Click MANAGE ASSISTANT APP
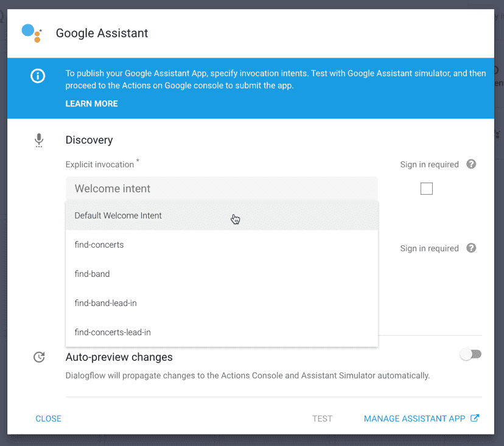504x446 pixels. click(x=415, y=418)
